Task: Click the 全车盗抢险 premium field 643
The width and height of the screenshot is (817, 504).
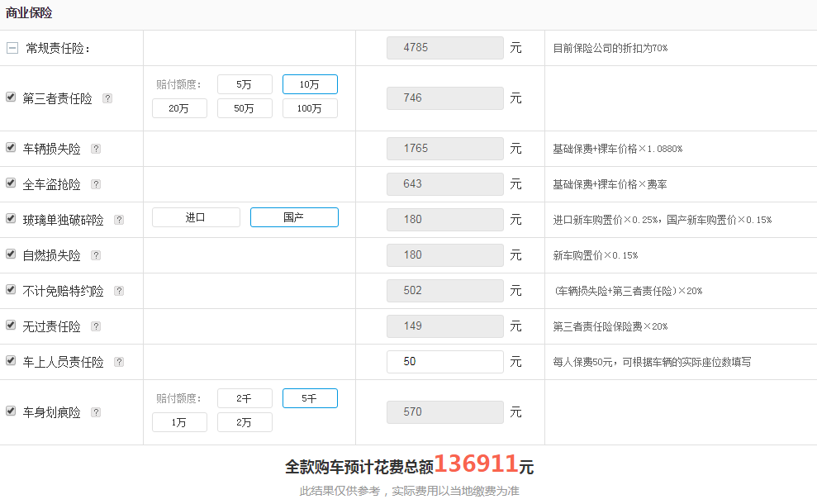Action: coord(445,184)
